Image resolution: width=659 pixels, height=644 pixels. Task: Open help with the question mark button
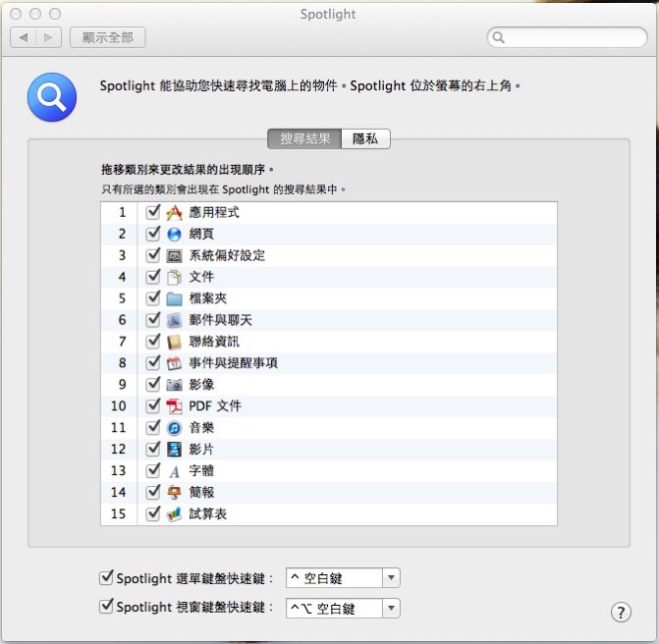pyautogui.click(x=621, y=612)
